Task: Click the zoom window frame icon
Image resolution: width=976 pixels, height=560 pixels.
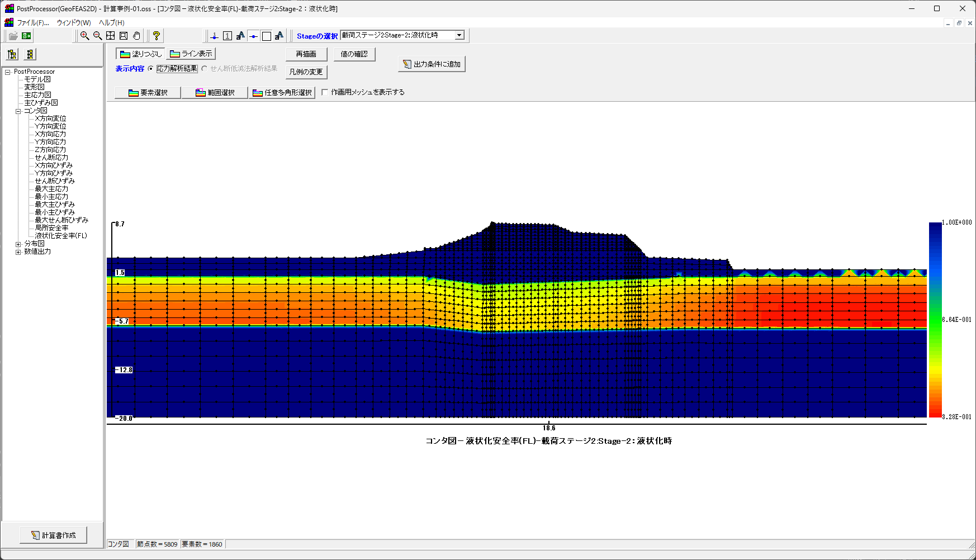Action: click(124, 36)
